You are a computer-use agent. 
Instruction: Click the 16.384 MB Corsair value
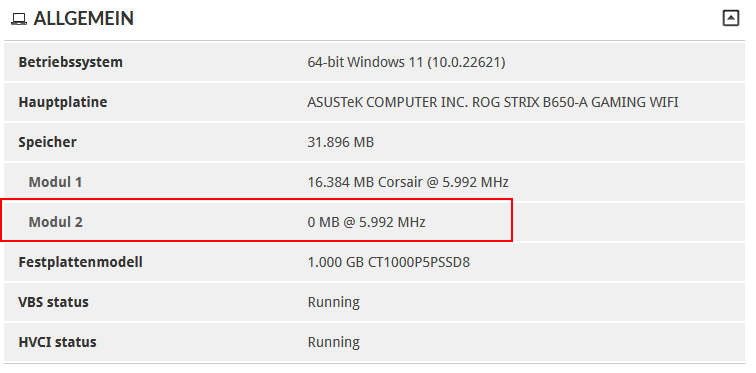point(408,182)
